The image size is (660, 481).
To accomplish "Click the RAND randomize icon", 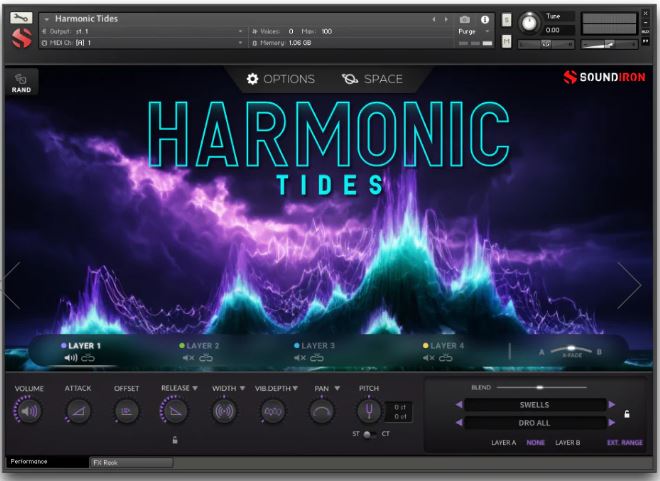I will point(21,82).
